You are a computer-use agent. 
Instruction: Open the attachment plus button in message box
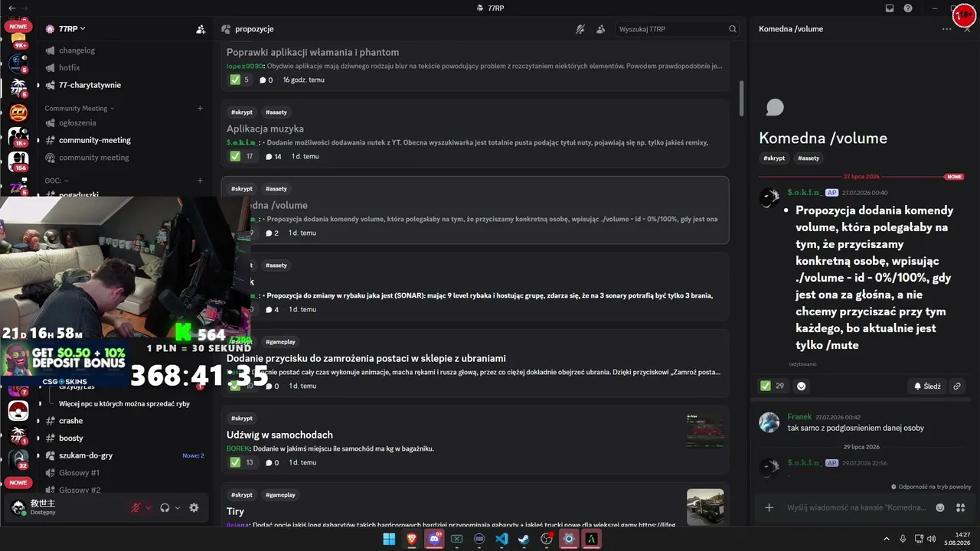[x=769, y=507]
